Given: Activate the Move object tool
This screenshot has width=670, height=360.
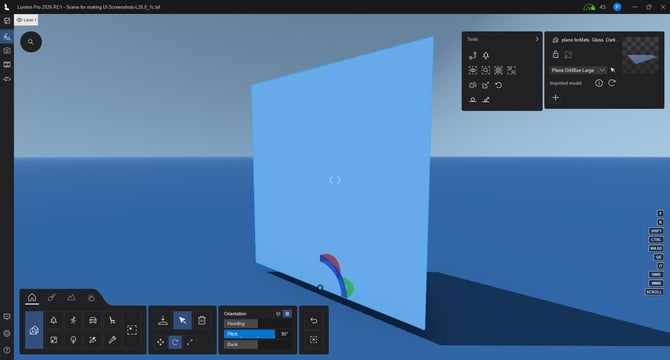Looking at the screenshot, I should pyautogui.click(x=160, y=342).
